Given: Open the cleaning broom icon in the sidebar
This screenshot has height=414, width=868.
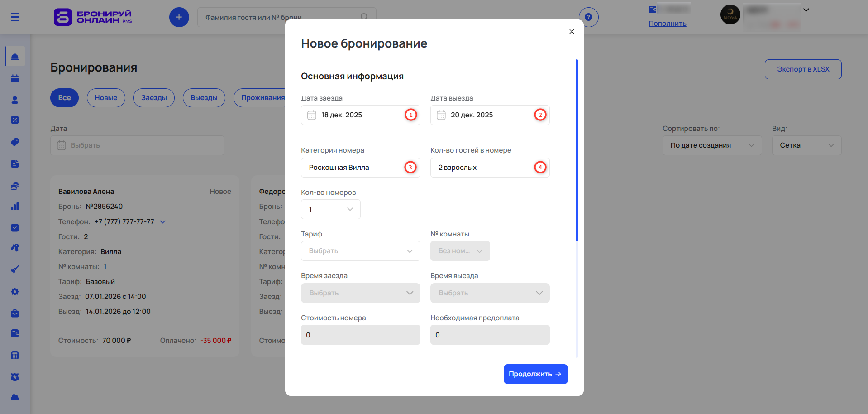Looking at the screenshot, I should (15, 270).
